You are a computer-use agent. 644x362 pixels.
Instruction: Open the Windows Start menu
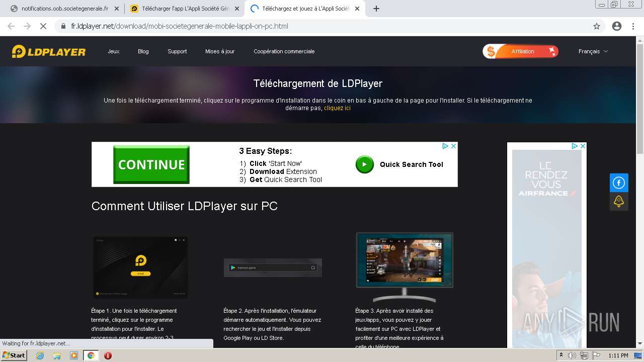click(x=14, y=355)
